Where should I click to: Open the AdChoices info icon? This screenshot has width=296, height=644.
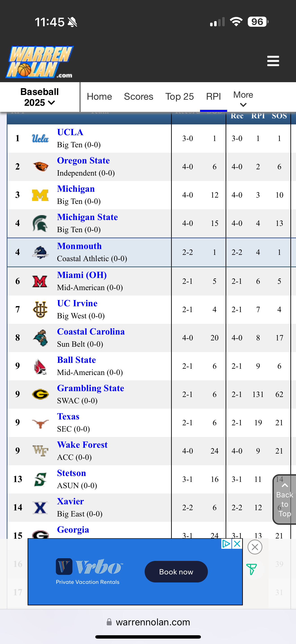[226, 543]
